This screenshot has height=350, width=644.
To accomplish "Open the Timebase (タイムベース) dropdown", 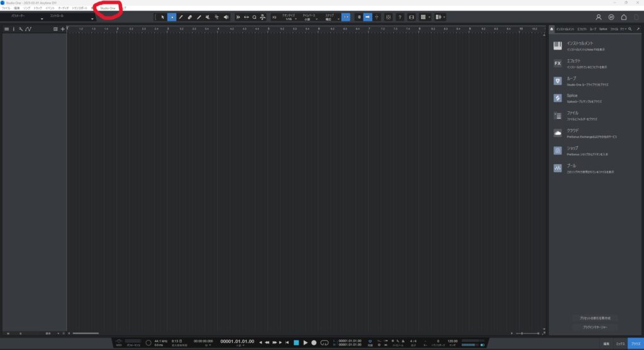I will pyautogui.click(x=308, y=18).
